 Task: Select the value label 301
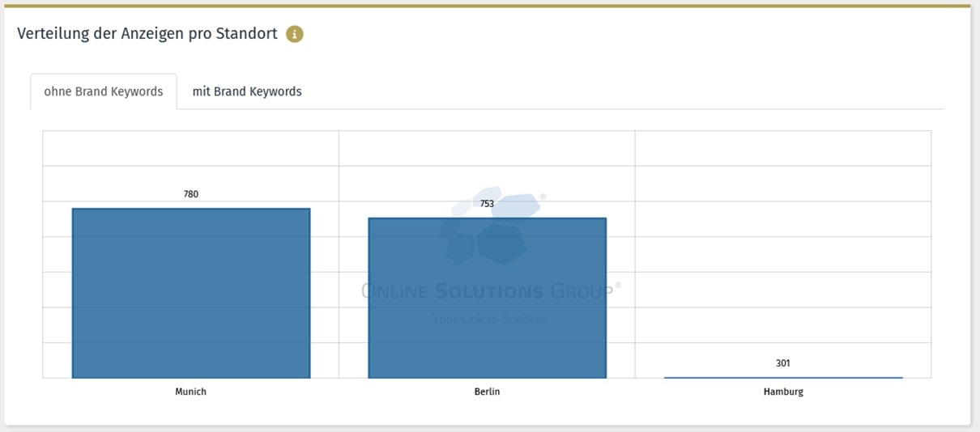click(783, 363)
